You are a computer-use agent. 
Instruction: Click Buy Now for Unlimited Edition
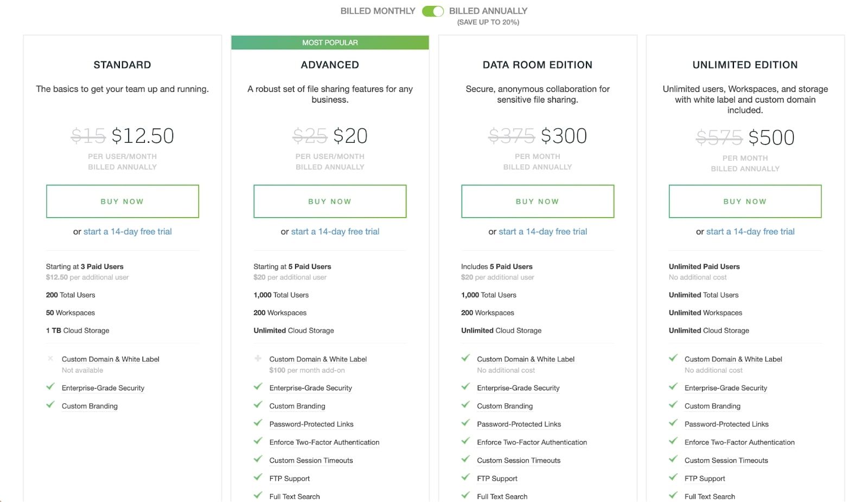point(745,201)
